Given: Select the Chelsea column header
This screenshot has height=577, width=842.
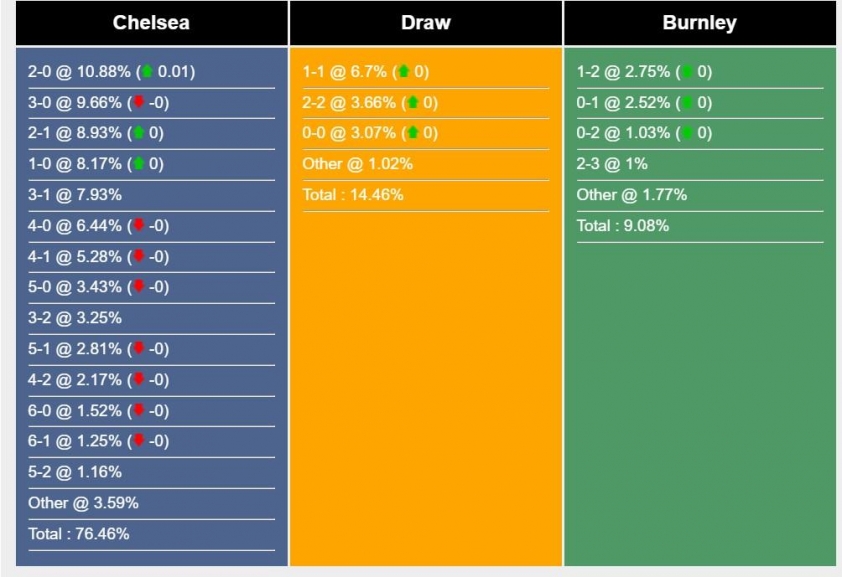Looking at the screenshot, I should (x=151, y=23).
